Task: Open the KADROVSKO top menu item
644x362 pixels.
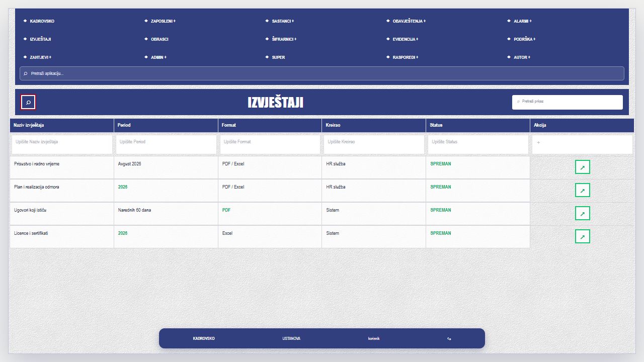Action: 42,21
